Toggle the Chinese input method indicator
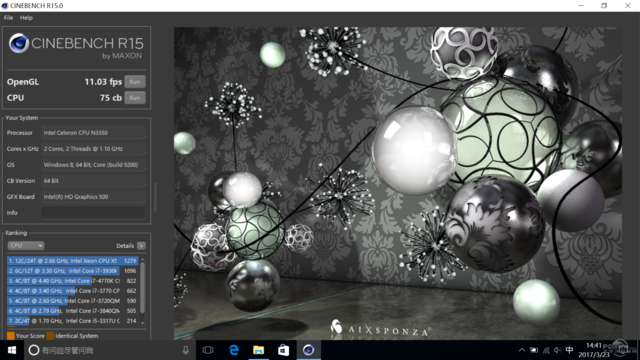Image resolution: width=640 pixels, height=360 pixels. [569, 350]
